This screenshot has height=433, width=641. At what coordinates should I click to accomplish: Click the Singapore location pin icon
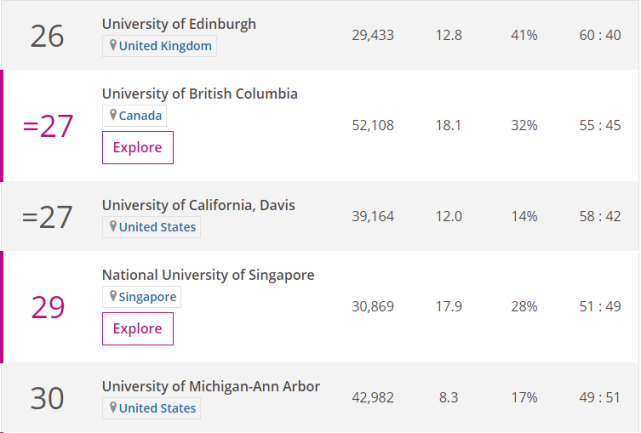tap(113, 298)
